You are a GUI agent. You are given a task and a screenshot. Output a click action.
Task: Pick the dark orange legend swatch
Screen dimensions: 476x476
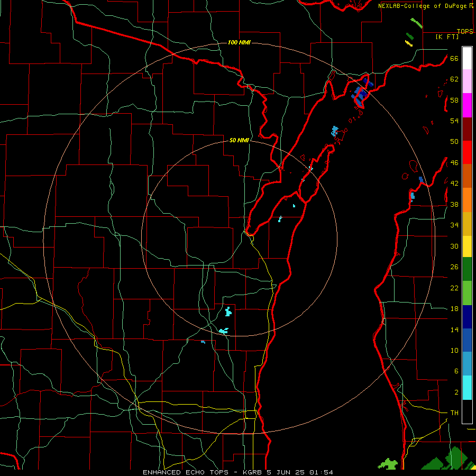pos(467,176)
